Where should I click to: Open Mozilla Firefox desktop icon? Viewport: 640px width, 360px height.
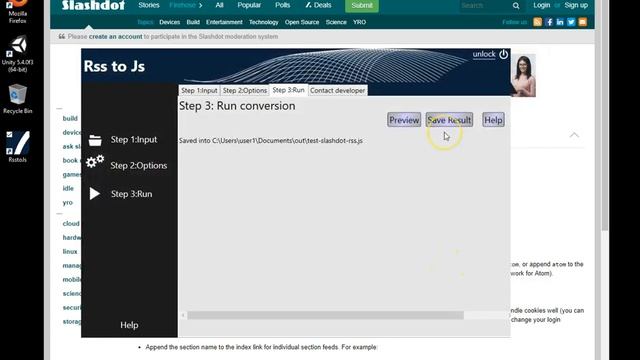click(x=18, y=11)
